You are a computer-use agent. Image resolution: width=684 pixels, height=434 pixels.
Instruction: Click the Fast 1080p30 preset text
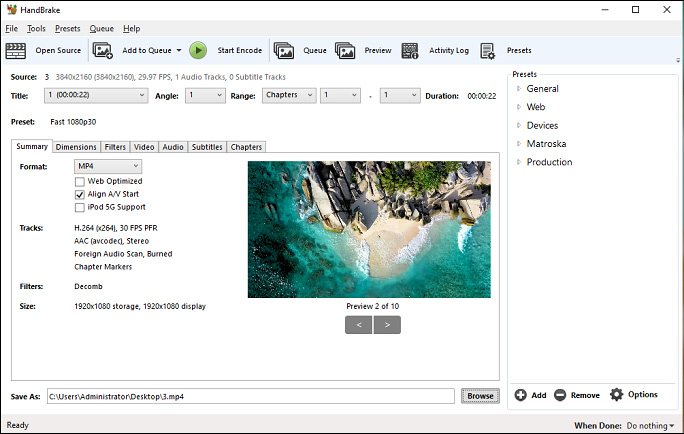click(73, 122)
